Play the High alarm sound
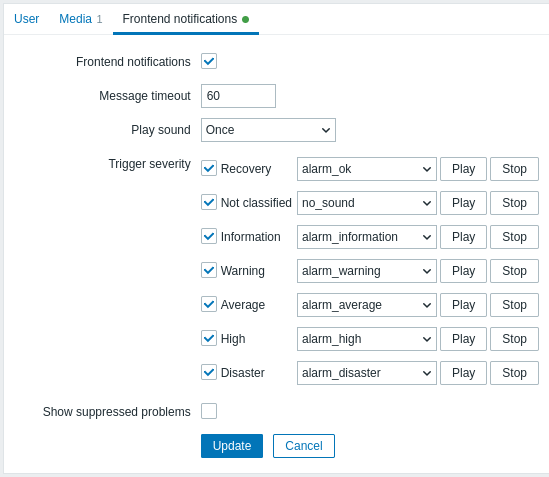The image size is (549, 477). (463, 339)
